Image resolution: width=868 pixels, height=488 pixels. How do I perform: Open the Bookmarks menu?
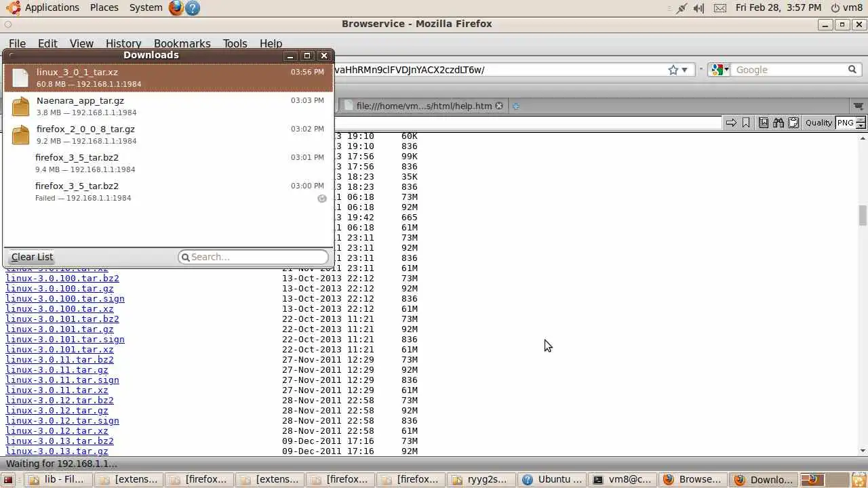pos(182,43)
